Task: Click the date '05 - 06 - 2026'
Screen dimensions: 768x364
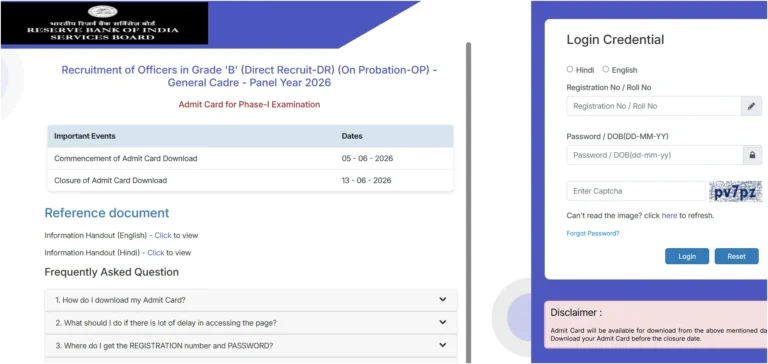Action: pos(367,159)
